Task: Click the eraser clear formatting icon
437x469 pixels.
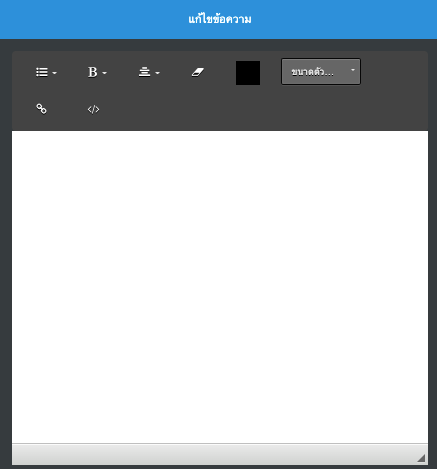Action: coord(198,72)
